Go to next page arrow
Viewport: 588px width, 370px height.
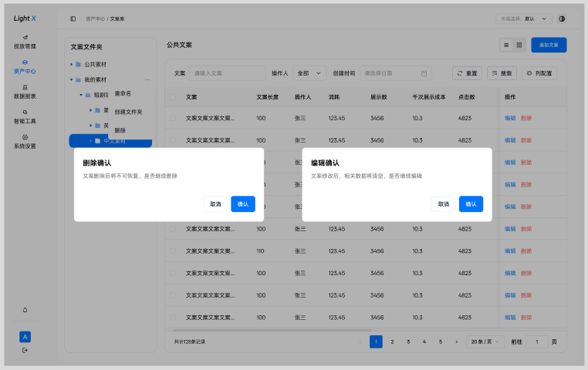(x=456, y=341)
